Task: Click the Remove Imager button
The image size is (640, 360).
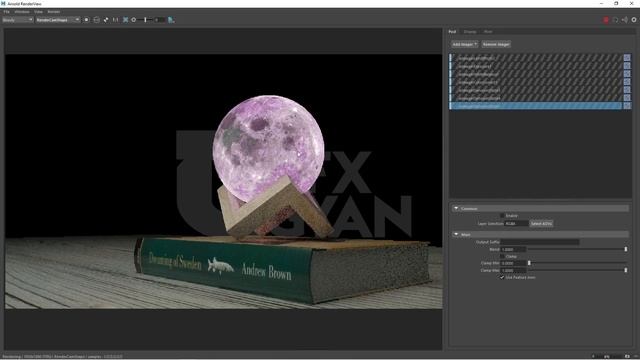Action: [x=496, y=44]
